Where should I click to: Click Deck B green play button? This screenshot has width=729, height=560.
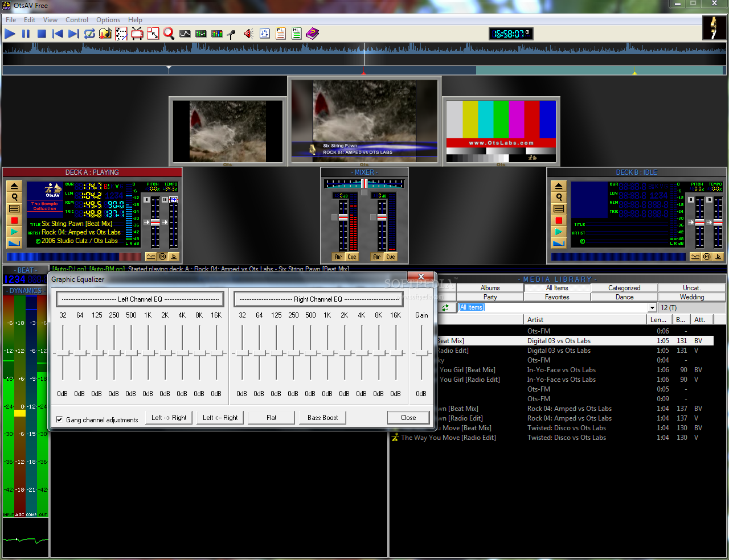pos(559,232)
